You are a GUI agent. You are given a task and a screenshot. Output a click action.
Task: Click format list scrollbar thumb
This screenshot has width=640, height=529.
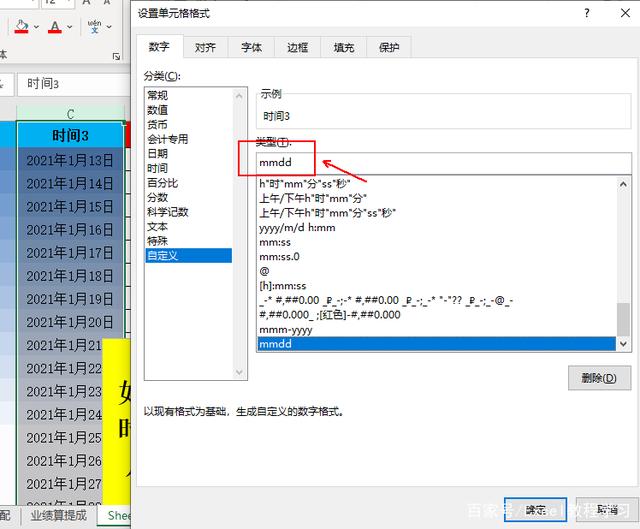coord(623,319)
